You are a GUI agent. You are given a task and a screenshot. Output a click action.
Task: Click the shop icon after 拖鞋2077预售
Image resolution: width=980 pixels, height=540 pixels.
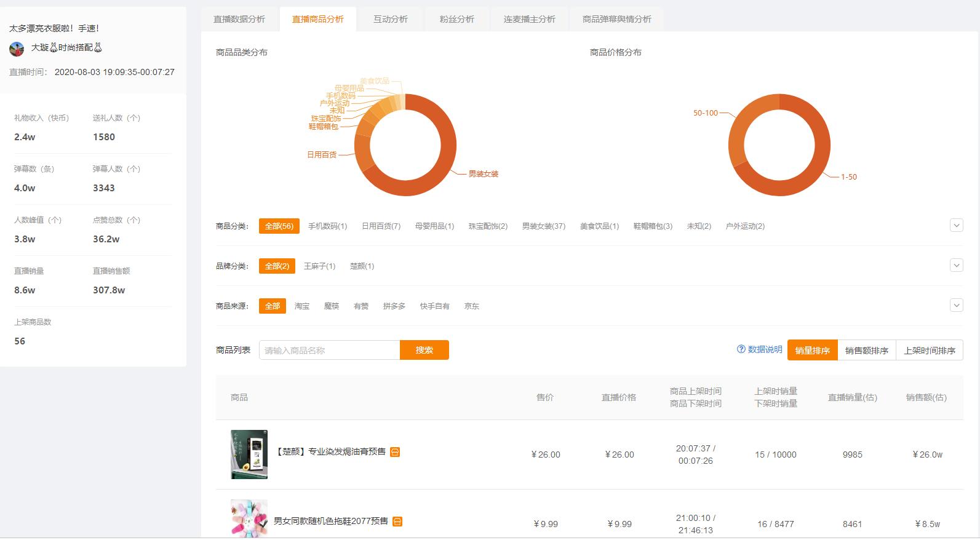coord(397,522)
